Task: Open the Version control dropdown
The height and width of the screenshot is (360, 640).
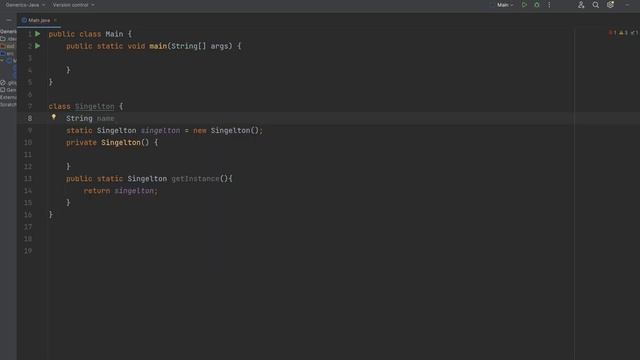Action: click(x=73, y=5)
